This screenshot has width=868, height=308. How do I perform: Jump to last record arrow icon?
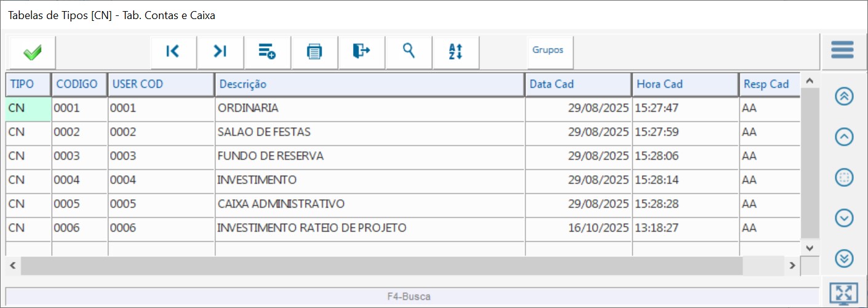pos(220,52)
